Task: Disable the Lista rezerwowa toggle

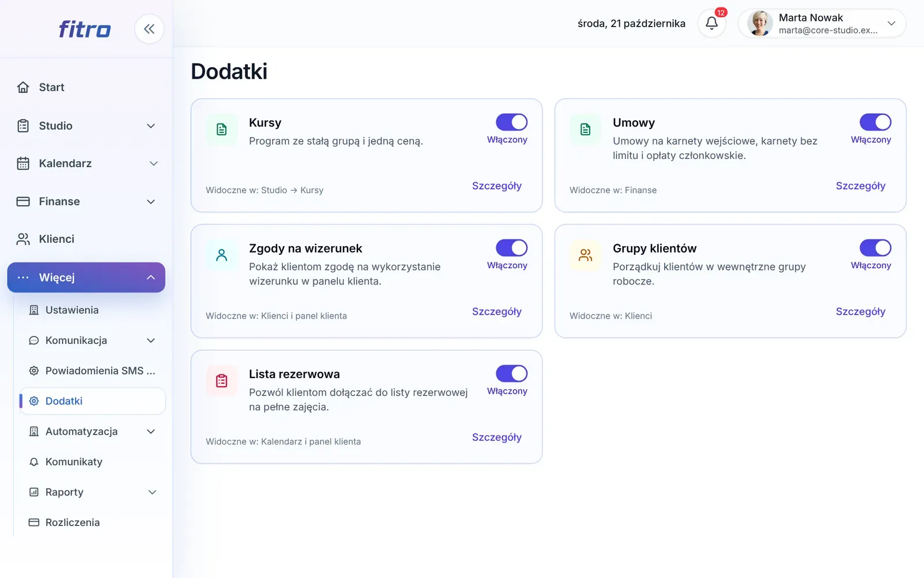Action: coord(512,373)
